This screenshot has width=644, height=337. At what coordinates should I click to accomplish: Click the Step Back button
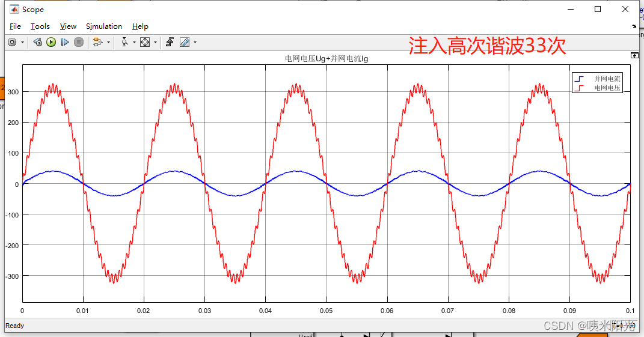38,42
